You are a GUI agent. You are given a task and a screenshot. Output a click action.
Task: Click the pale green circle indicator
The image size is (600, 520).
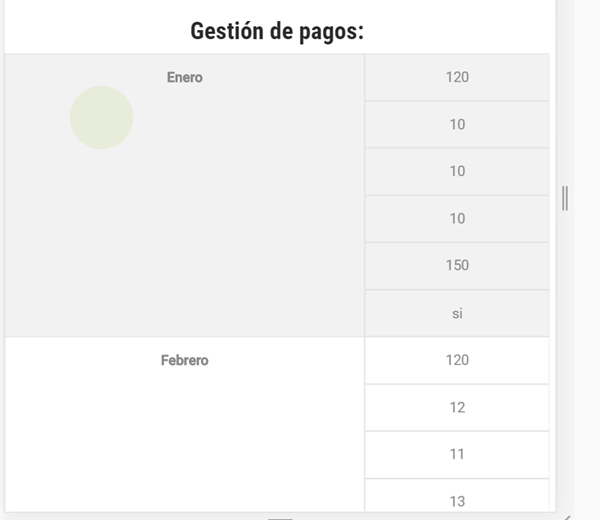tap(101, 117)
